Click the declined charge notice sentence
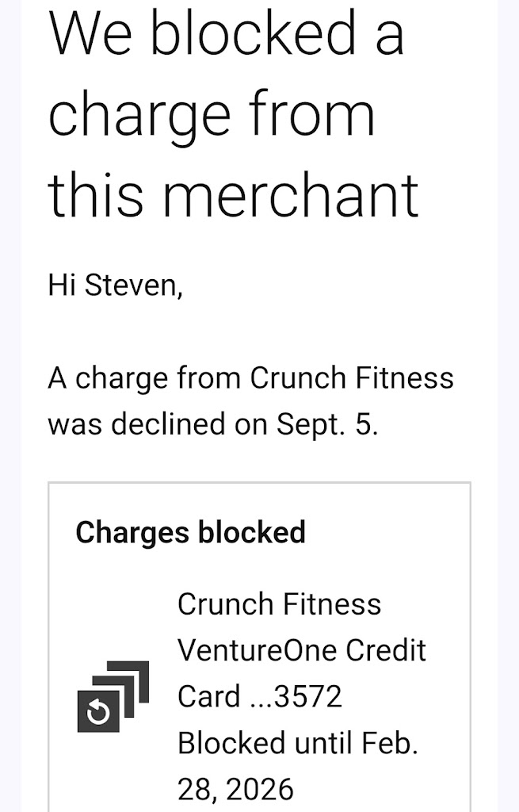Viewport: 519px width, 812px height. (x=250, y=401)
